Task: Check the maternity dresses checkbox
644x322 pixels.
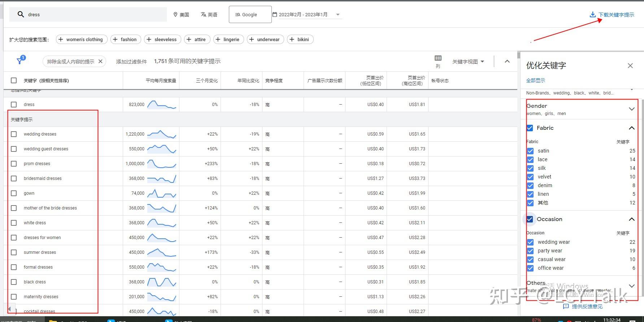Action: point(14,297)
